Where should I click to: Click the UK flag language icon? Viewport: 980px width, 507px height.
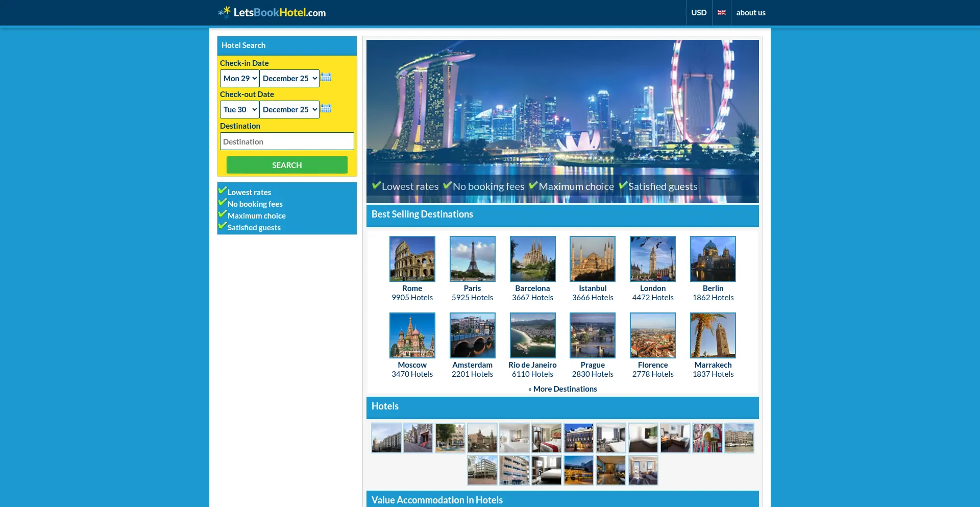coord(721,12)
